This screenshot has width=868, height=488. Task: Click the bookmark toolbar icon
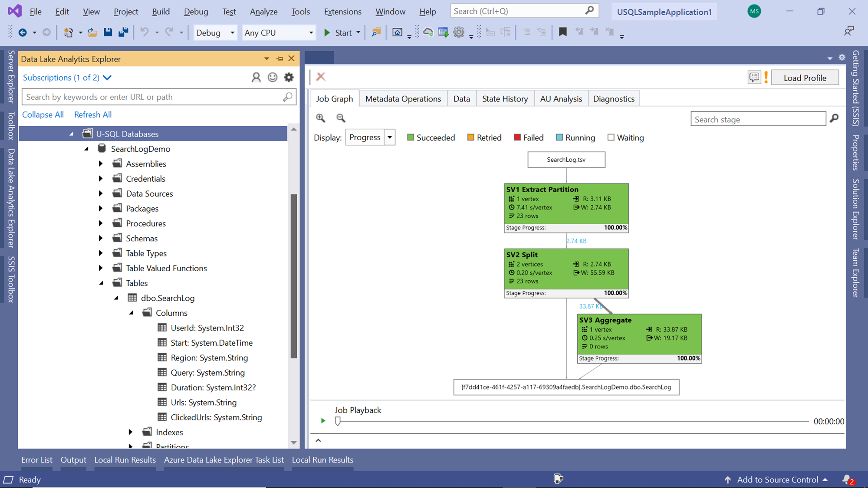pos(562,32)
